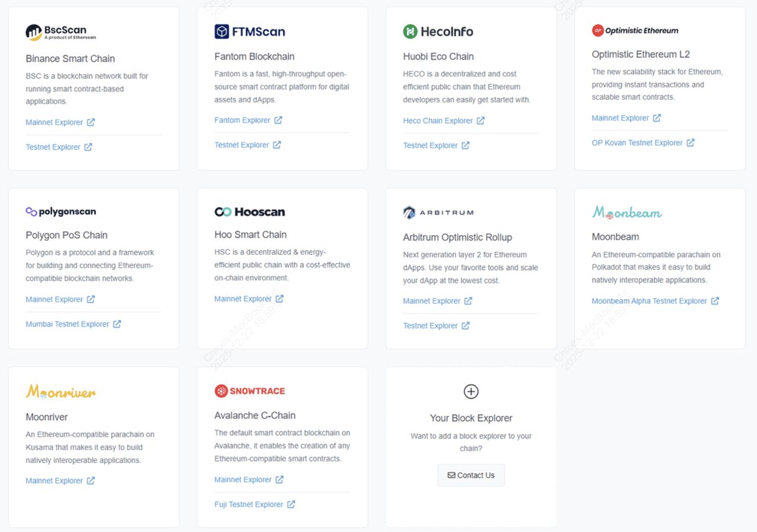Click the Moonriver logo

coord(60,391)
